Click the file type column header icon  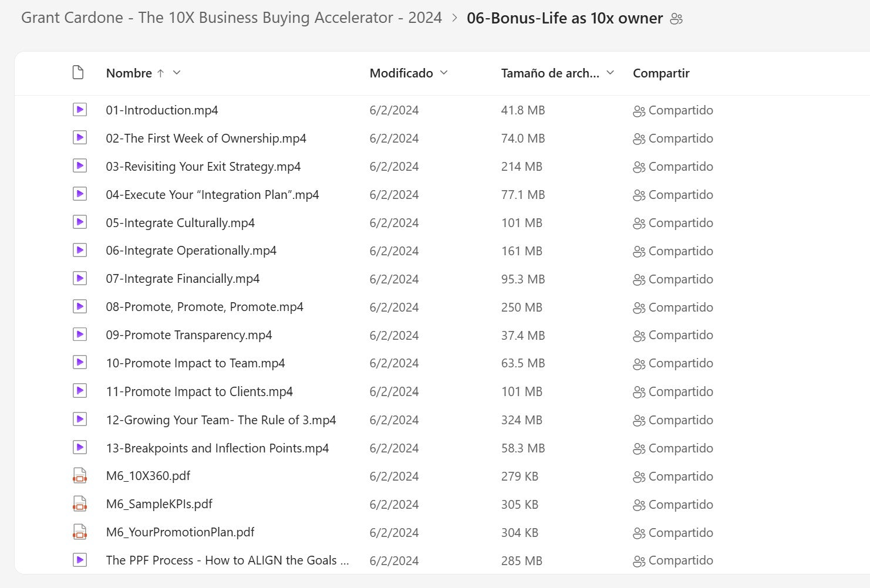click(78, 73)
